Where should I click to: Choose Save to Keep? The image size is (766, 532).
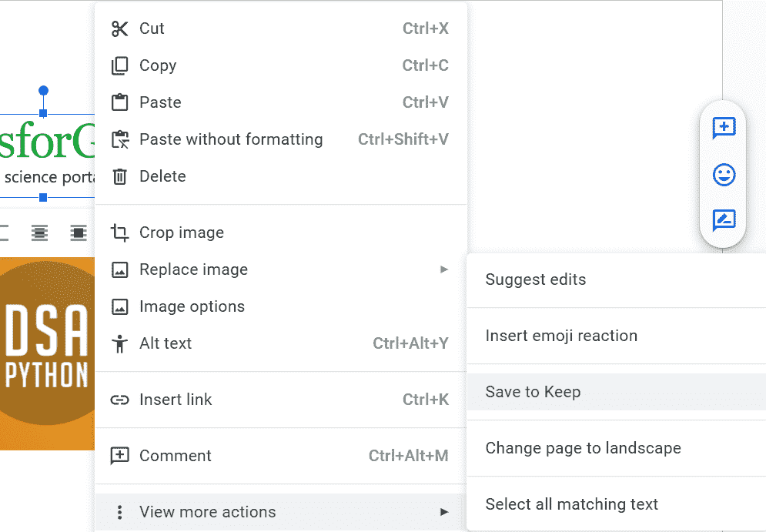533,392
